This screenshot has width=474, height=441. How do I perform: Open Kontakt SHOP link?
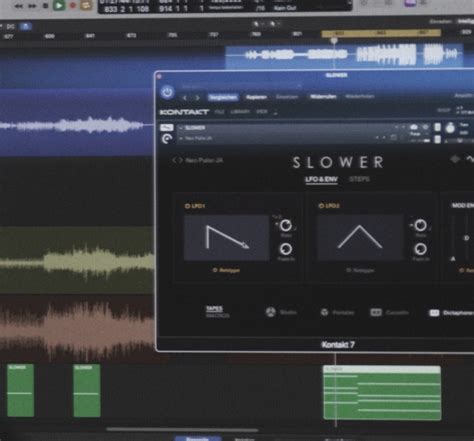443,110
